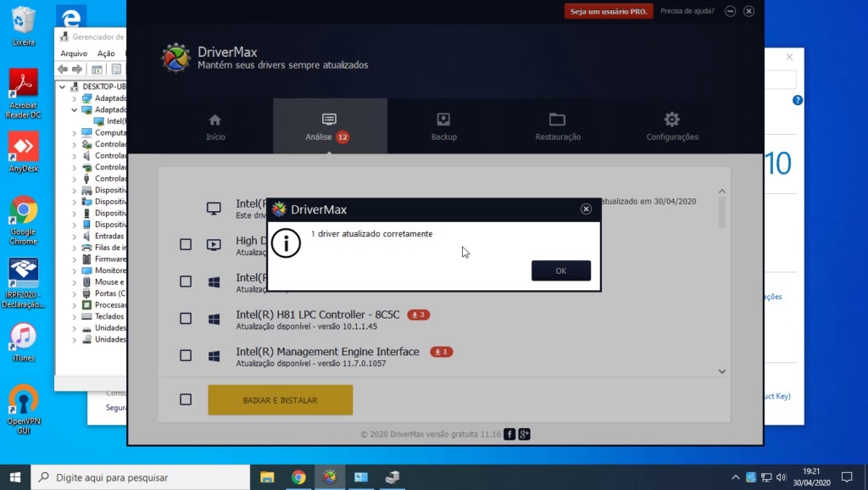The width and height of the screenshot is (868, 490).
Task: Click the taskbar search box
Action: (141, 477)
